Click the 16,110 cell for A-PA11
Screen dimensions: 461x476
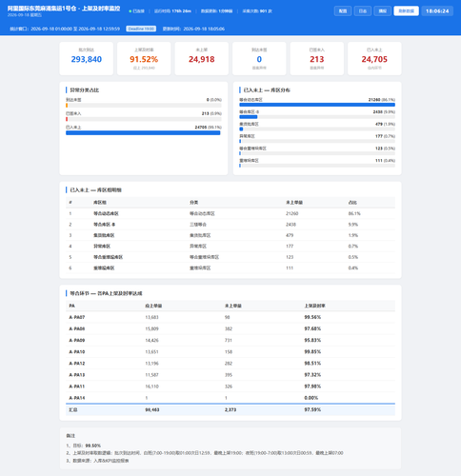click(151, 387)
